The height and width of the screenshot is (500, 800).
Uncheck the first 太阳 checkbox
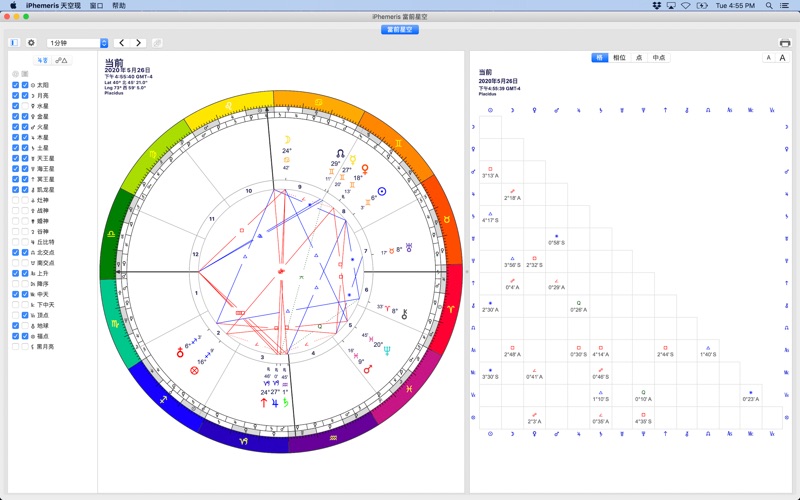(15, 87)
